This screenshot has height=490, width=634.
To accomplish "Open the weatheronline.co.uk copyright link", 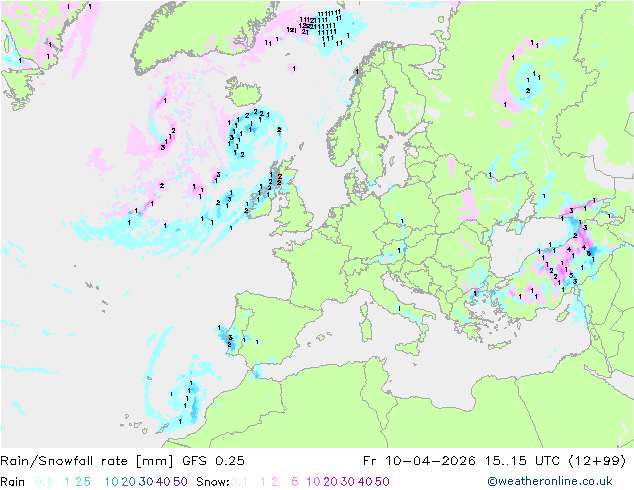I will tap(550, 481).
